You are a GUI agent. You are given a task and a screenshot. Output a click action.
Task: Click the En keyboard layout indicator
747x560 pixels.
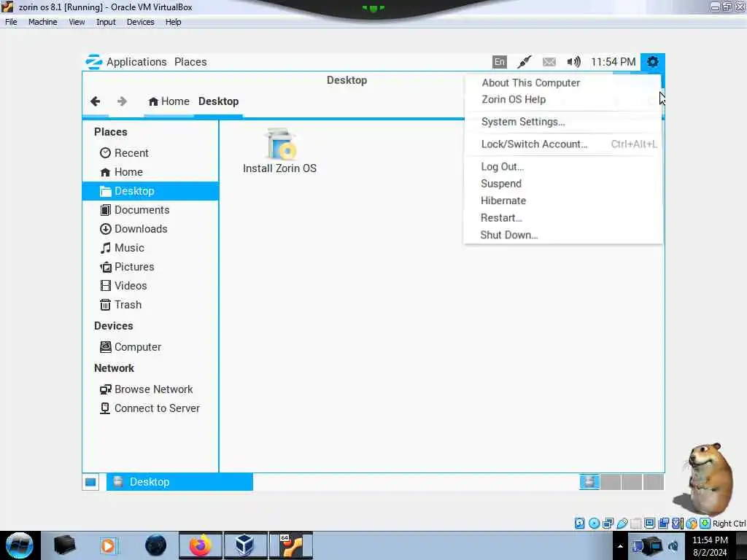click(x=499, y=62)
